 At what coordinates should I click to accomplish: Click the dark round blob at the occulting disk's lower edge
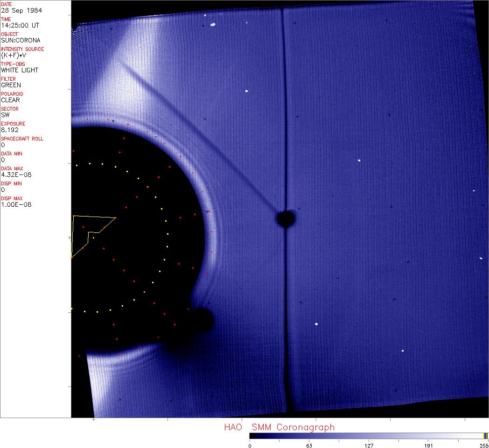[x=202, y=320]
